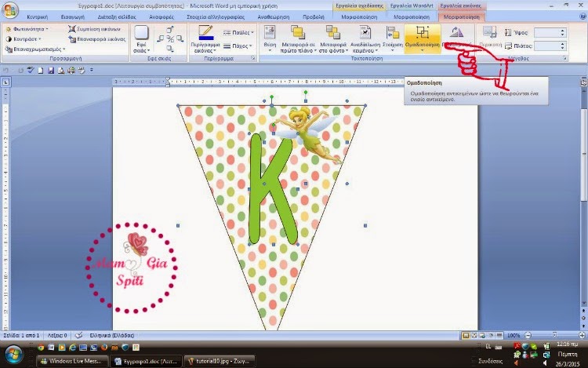Open the Εφέ σκιάς shadow effects gallery

click(141, 39)
